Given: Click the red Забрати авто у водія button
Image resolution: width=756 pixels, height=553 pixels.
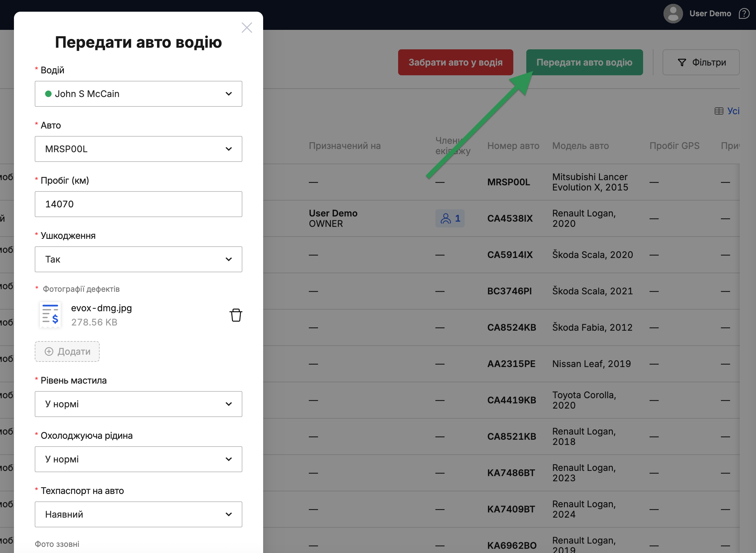Looking at the screenshot, I should coord(455,62).
